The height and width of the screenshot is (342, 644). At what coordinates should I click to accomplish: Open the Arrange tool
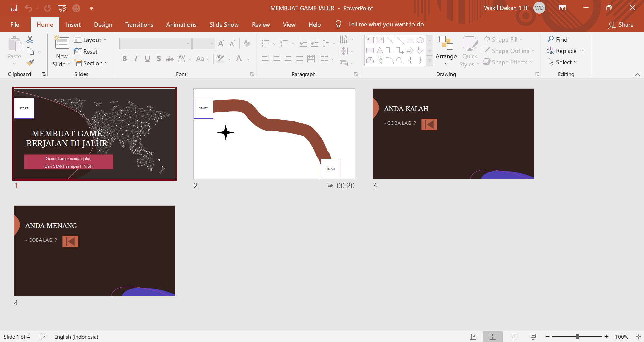click(x=446, y=50)
